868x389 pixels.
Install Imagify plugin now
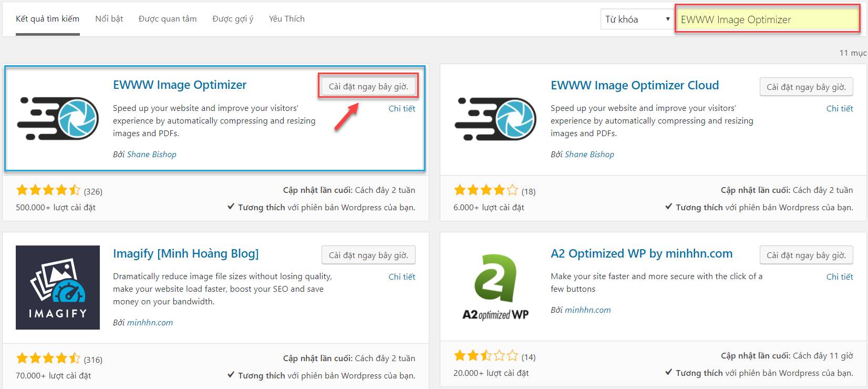368,255
